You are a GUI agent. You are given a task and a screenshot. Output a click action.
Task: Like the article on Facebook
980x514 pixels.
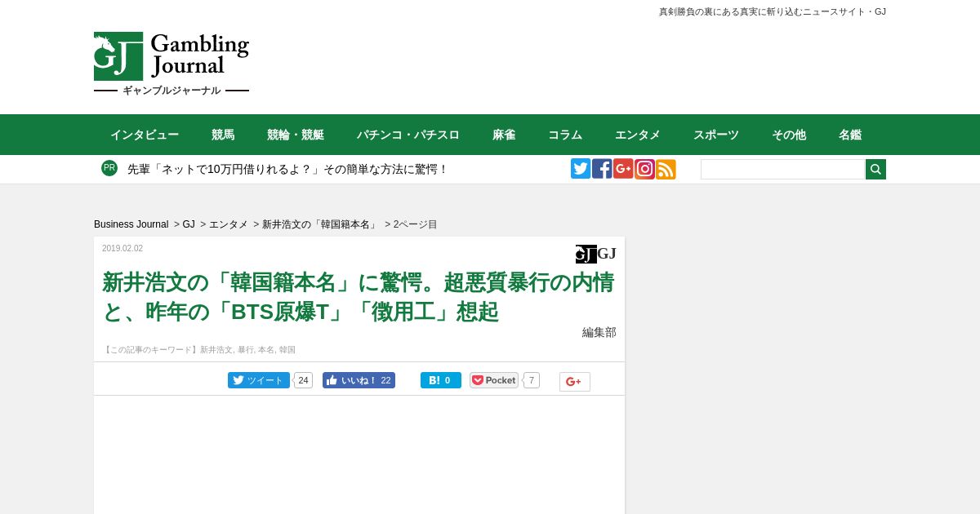pos(359,380)
